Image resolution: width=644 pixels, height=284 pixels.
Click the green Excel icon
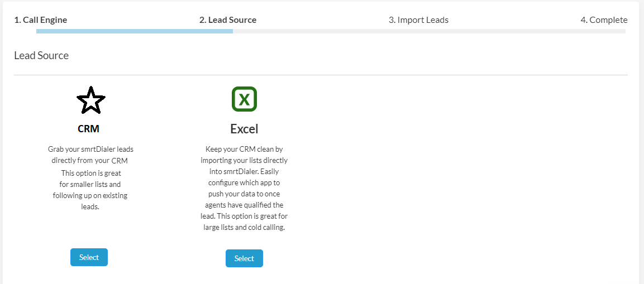coord(244,99)
